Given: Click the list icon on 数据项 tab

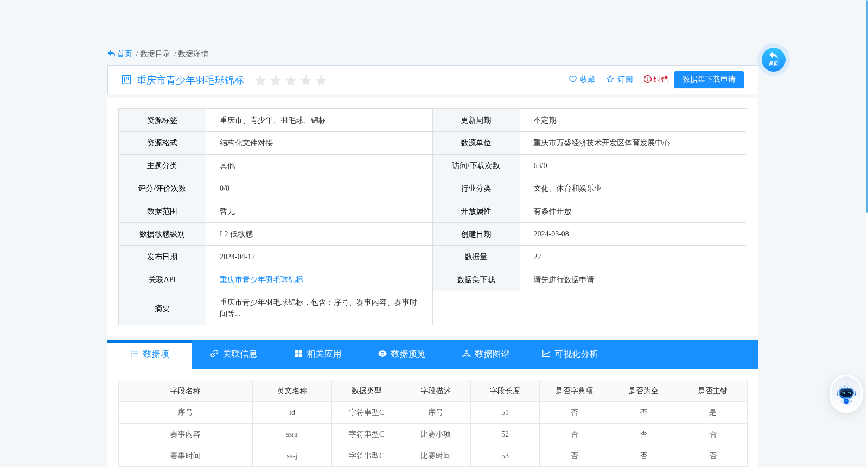Looking at the screenshot, I should coord(135,354).
